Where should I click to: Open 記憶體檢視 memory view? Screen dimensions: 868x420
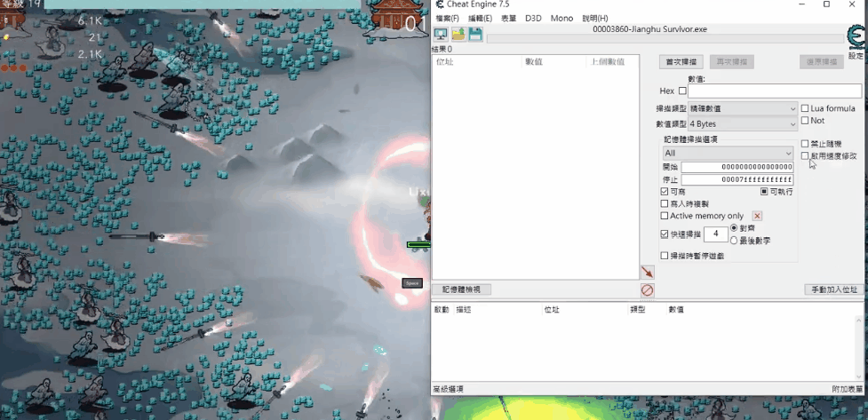(461, 289)
